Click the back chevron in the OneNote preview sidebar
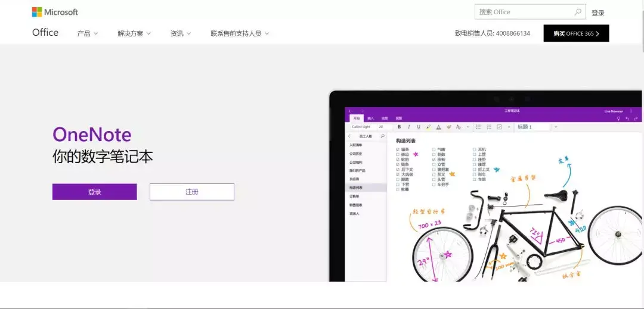 point(349,136)
